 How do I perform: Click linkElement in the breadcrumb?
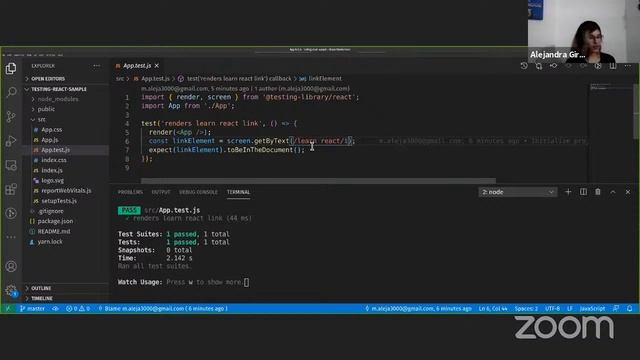tap(325, 78)
